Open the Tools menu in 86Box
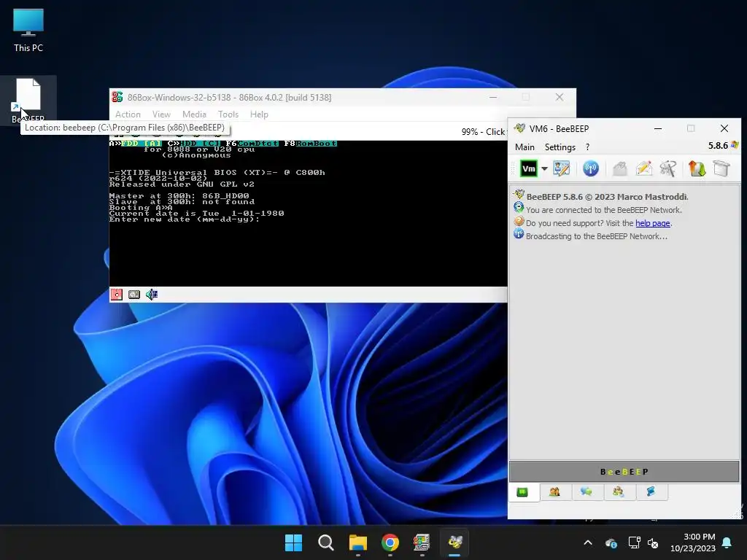Viewport: 747px width, 560px height. [x=228, y=114]
